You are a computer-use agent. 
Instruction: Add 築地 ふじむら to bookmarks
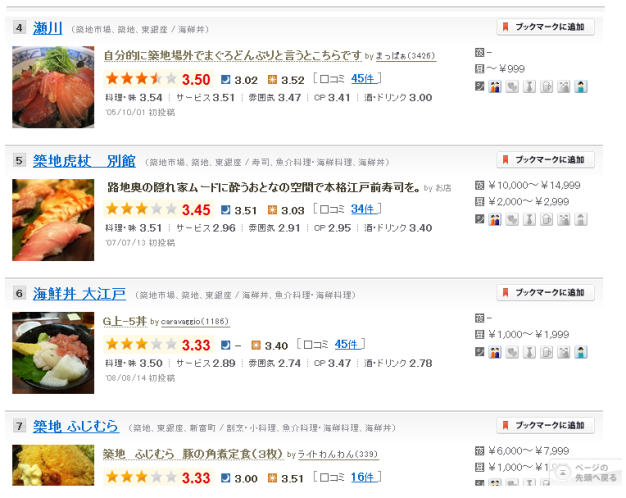(x=545, y=425)
